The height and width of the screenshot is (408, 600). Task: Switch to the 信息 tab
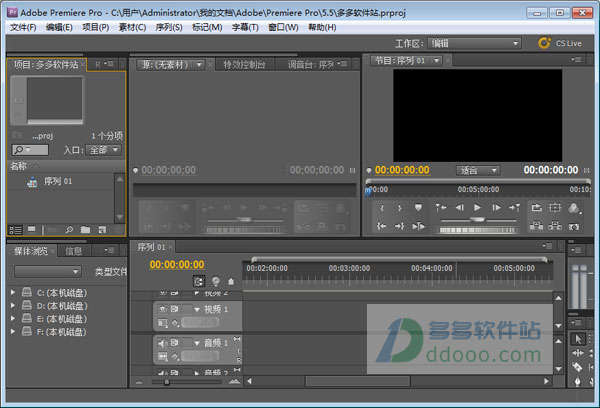coord(73,251)
